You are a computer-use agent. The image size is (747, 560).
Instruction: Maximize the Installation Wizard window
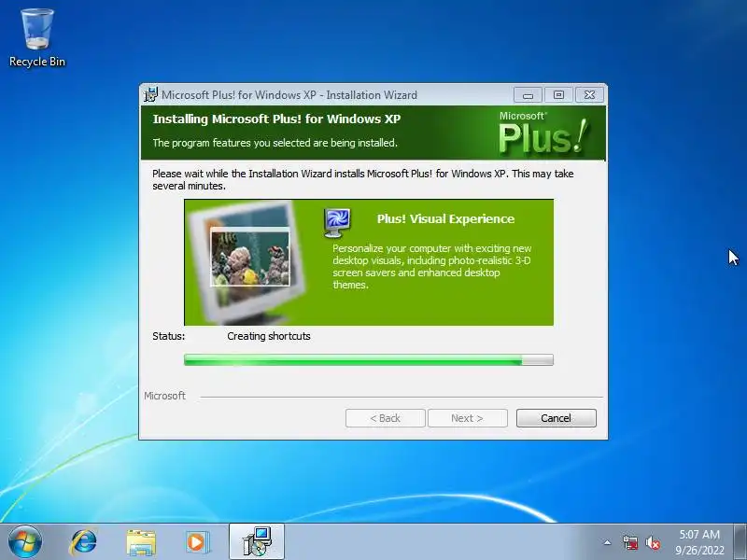pyautogui.click(x=558, y=95)
